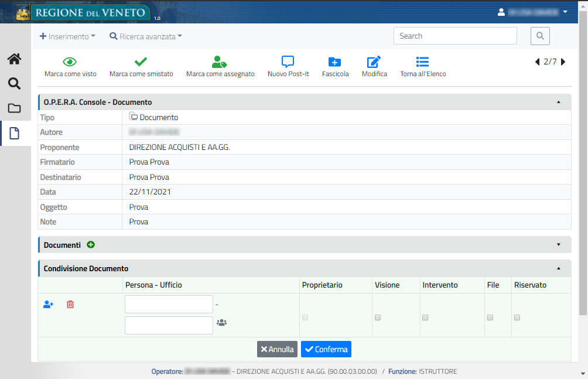Click the green add icon beside Documenti

click(x=91, y=245)
